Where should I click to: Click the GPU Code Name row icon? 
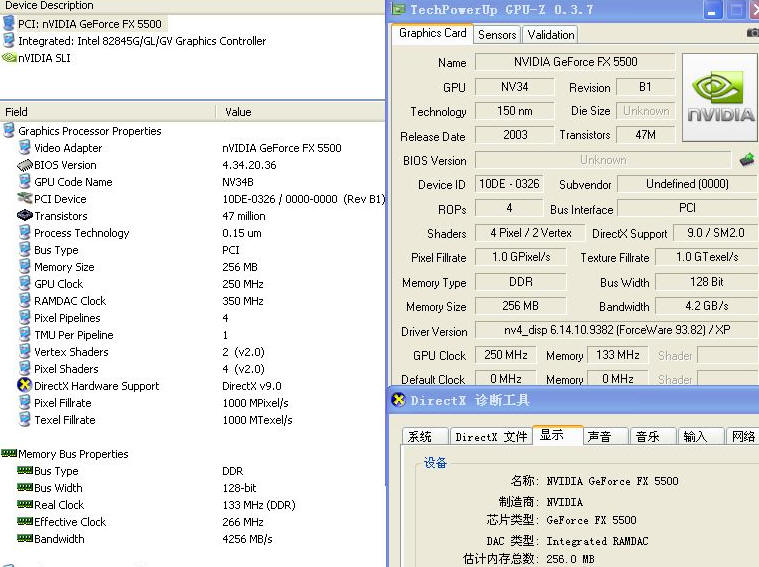(25, 181)
